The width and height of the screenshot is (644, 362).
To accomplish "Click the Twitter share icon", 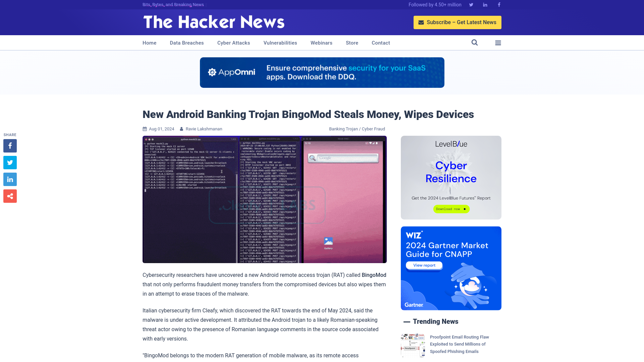I will point(10,163).
